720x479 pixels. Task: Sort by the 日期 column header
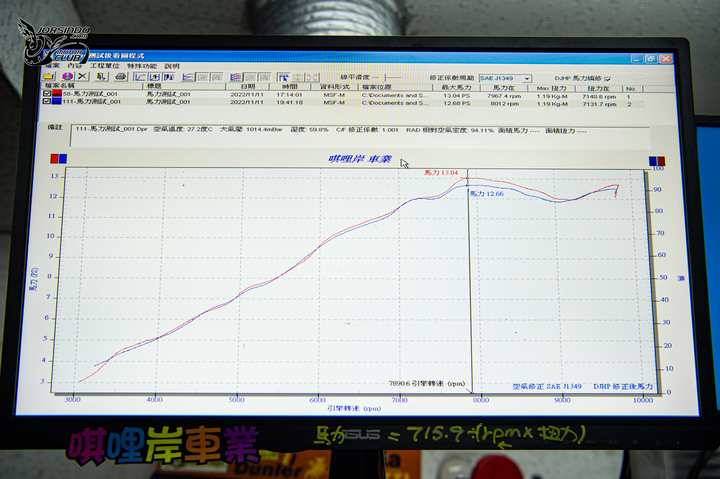click(248, 86)
